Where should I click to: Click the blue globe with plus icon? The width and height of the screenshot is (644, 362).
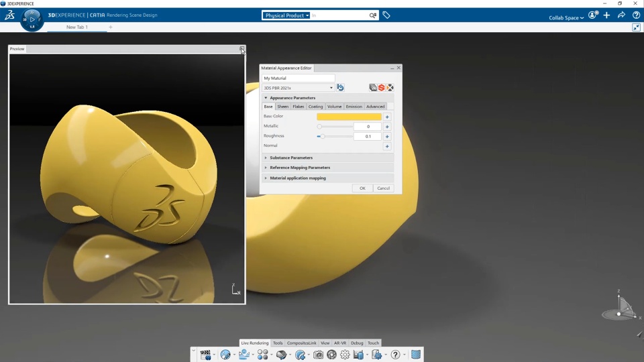tap(301, 355)
